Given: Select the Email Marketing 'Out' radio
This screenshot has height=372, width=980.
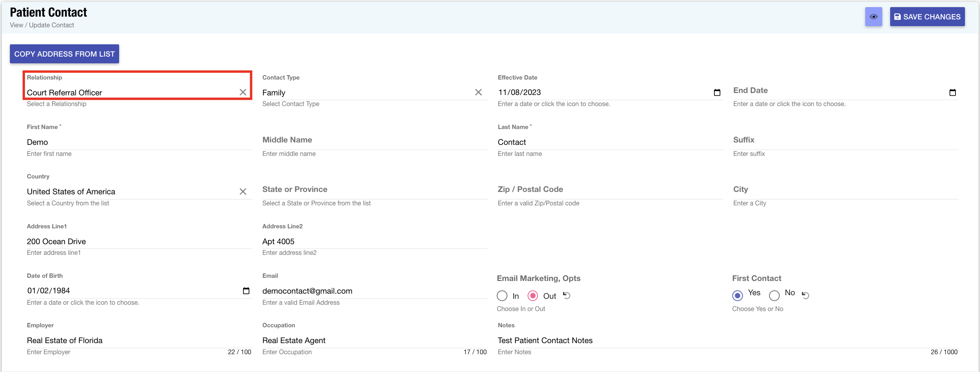Looking at the screenshot, I should tap(533, 296).
